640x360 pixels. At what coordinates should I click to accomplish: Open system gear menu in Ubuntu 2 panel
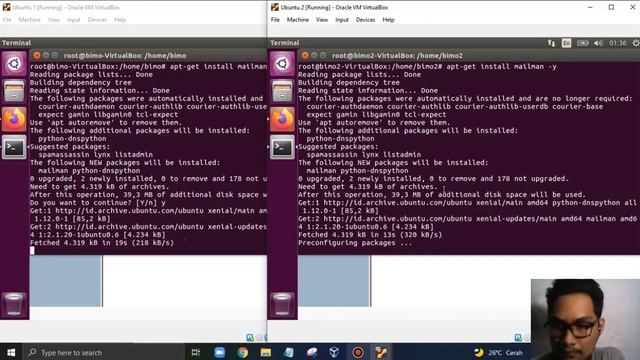[x=636, y=43]
